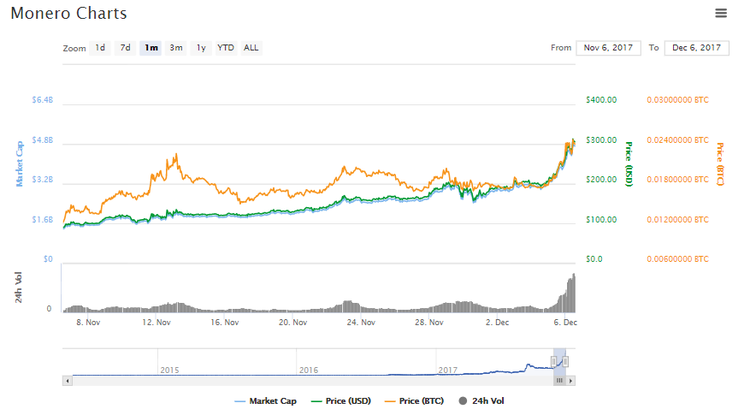Open the chart hamburger export menu
This screenshot has width=750, height=415.
(x=721, y=13)
